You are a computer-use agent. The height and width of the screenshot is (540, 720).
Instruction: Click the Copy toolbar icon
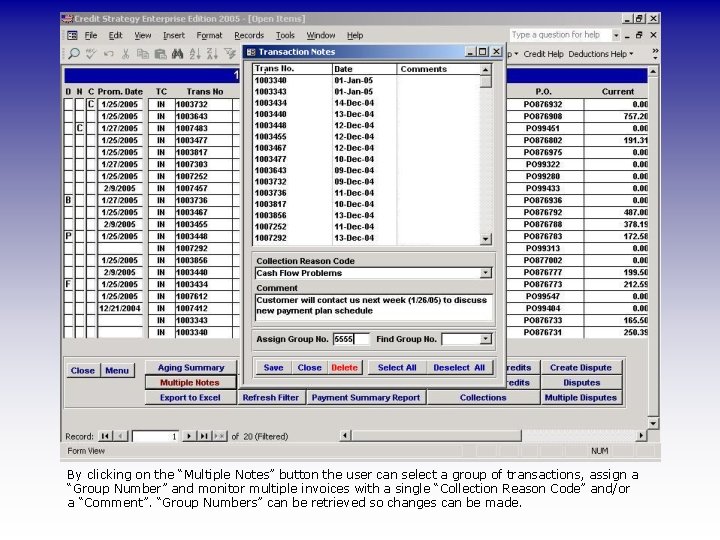(x=143, y=54)
